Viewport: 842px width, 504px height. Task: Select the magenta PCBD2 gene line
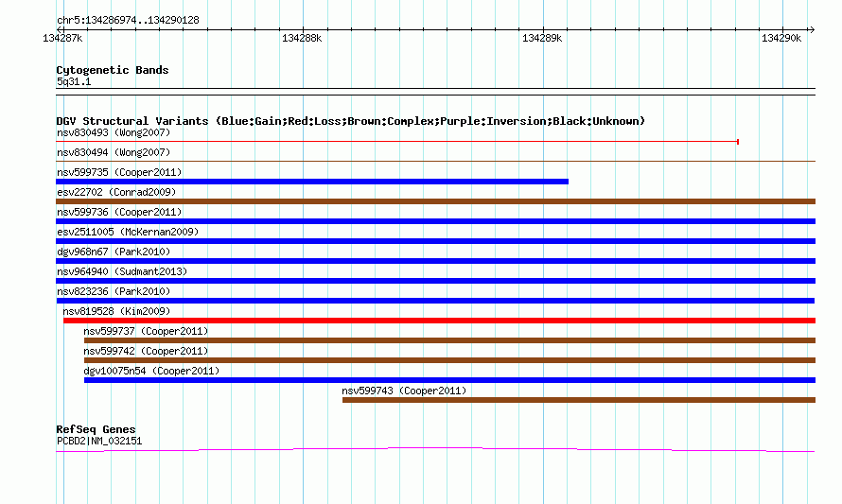point(435,450)
